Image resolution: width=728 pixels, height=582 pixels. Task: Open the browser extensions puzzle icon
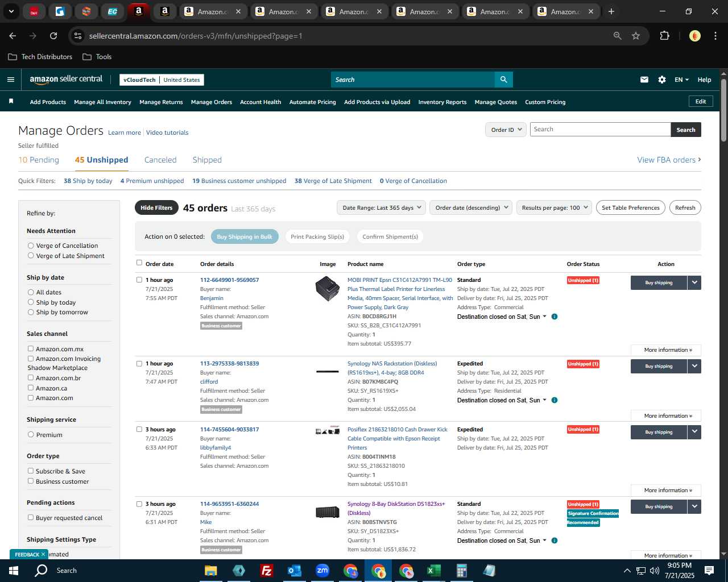click(x=664, y=36)
